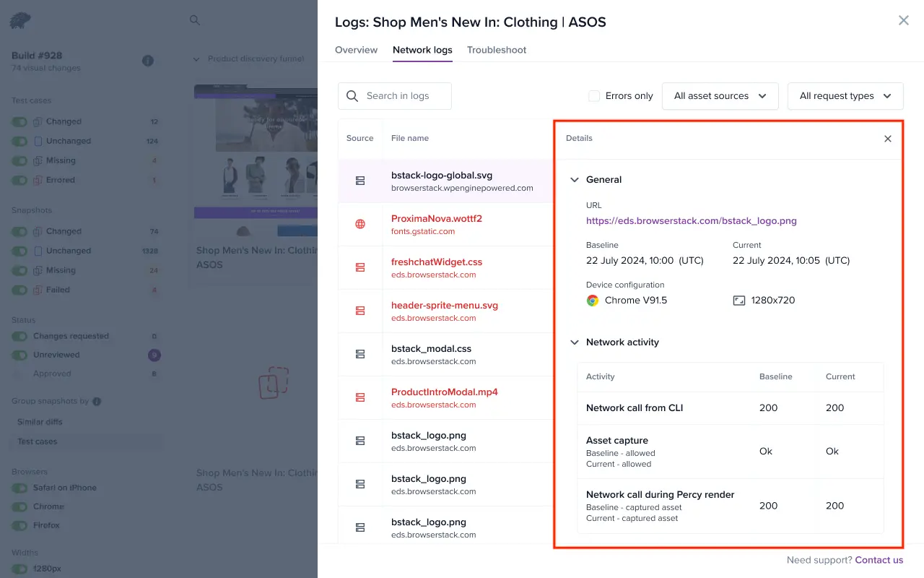Click the build info icon next to Build #928

click(x=148, y=61)
